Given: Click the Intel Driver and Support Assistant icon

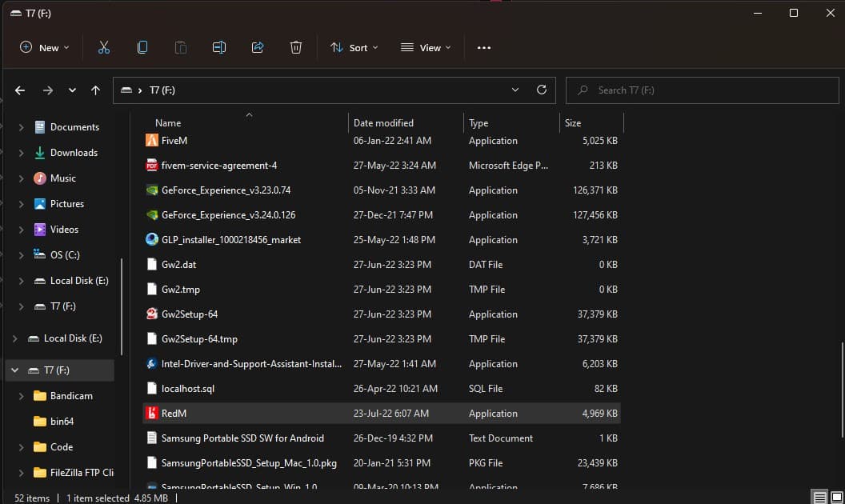Looking at the screenshot, I should tap(152, 364).
